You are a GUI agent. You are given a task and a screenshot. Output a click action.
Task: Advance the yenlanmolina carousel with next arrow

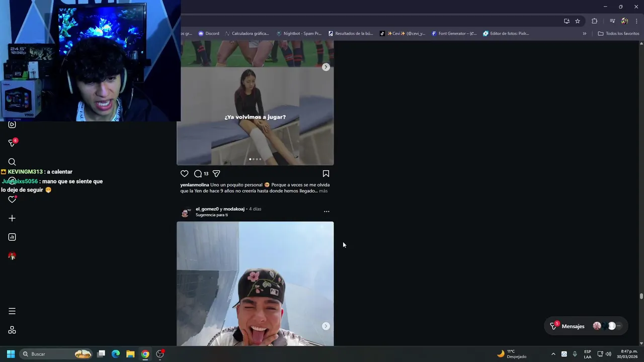(326, 67)
